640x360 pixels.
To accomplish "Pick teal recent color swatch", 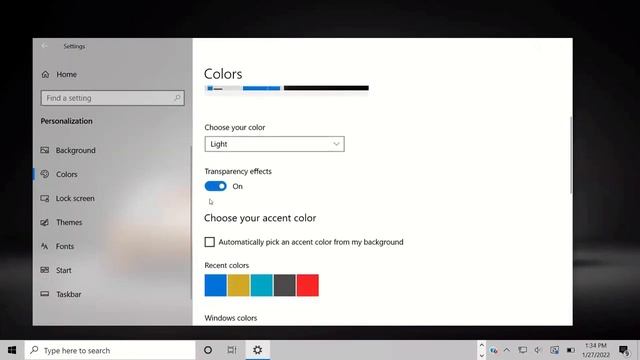I will pos(262,285).
